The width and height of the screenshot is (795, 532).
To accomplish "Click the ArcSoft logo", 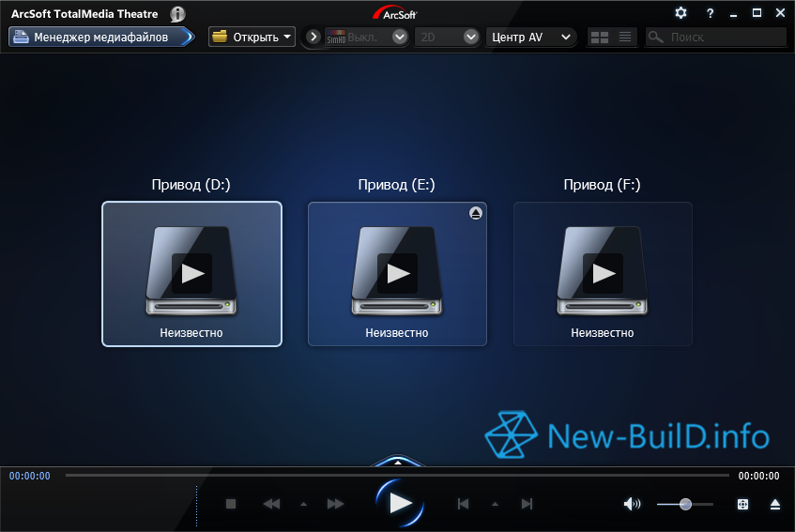I will [395, 13].
